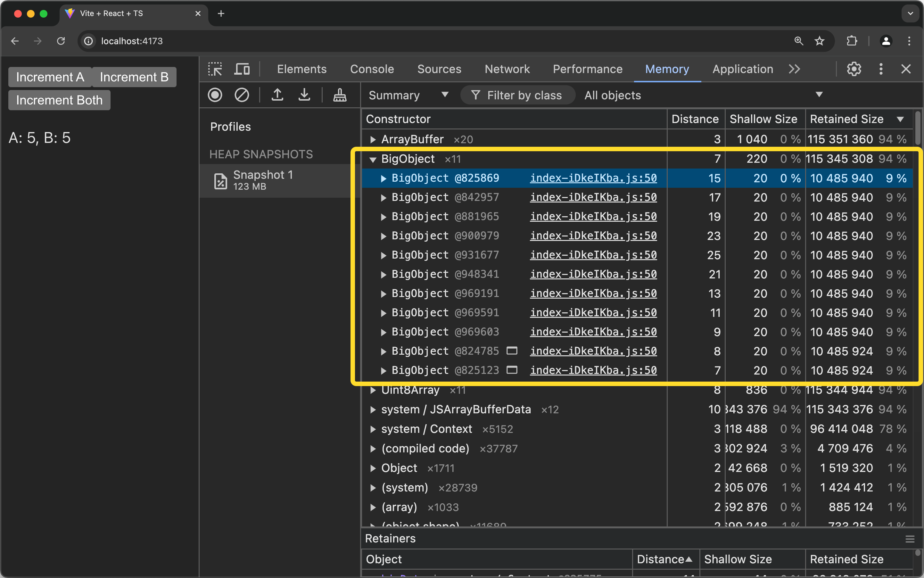Viewport: 924px width, 578px height.
Task: Show more DevTools tabs chevron
Action: click(x=795, y=69)
